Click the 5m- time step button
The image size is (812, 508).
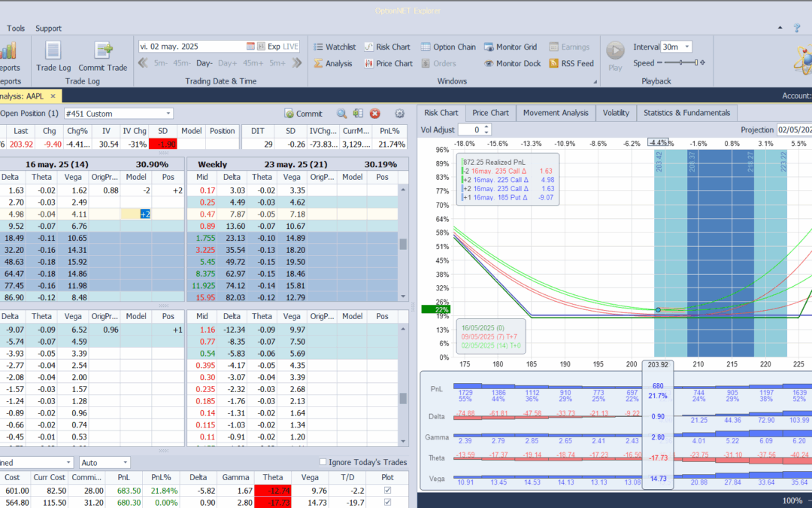point(161,63)
